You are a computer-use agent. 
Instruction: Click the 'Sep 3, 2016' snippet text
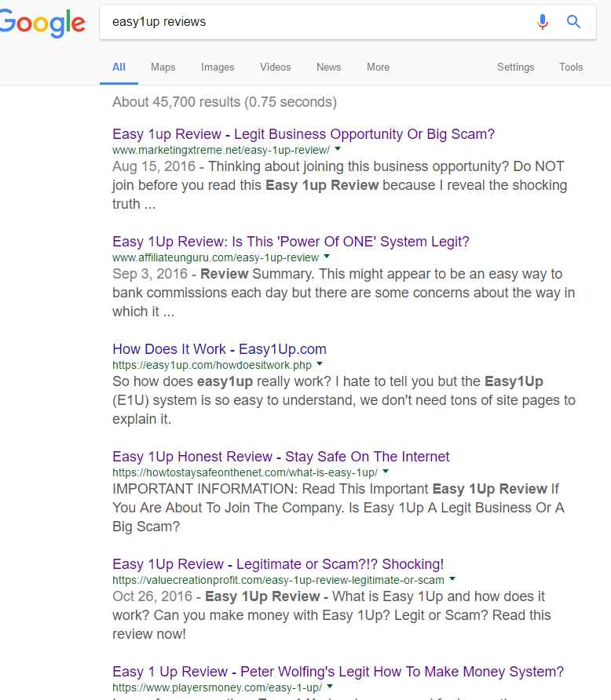click(150, 274)
